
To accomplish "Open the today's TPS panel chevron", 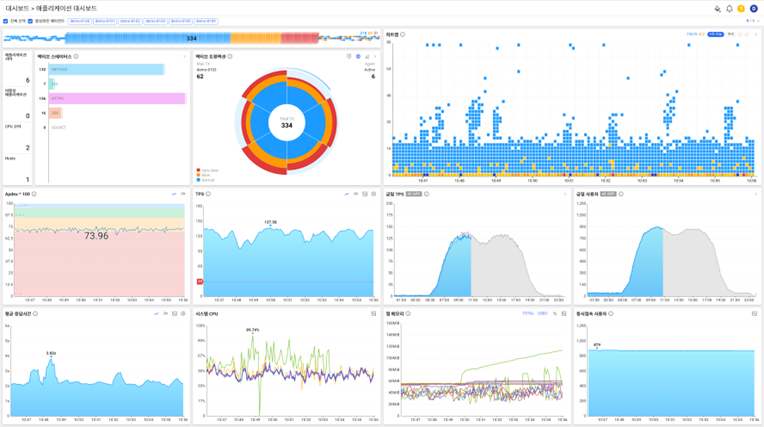I will pyautogui.click(x=565, y=194).
